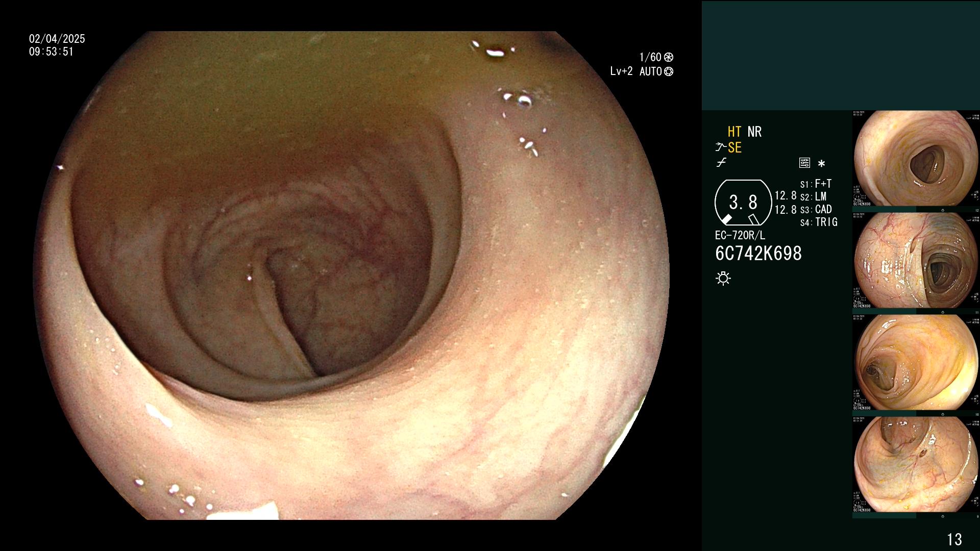Click the asterisk indicator icon

pos(821,163)
